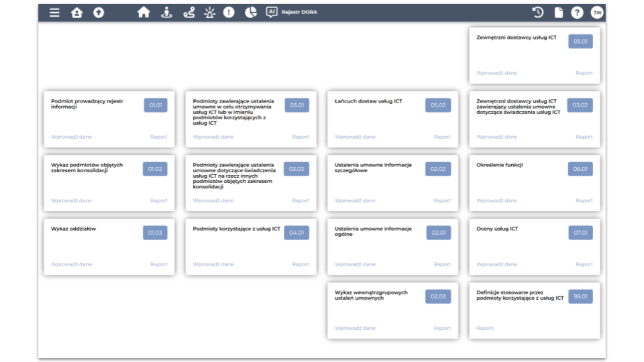Click Wprowadź dane for Łańcuch dostaw usług ICT
The width and height of the screenshot is (644, 362).
355,137
